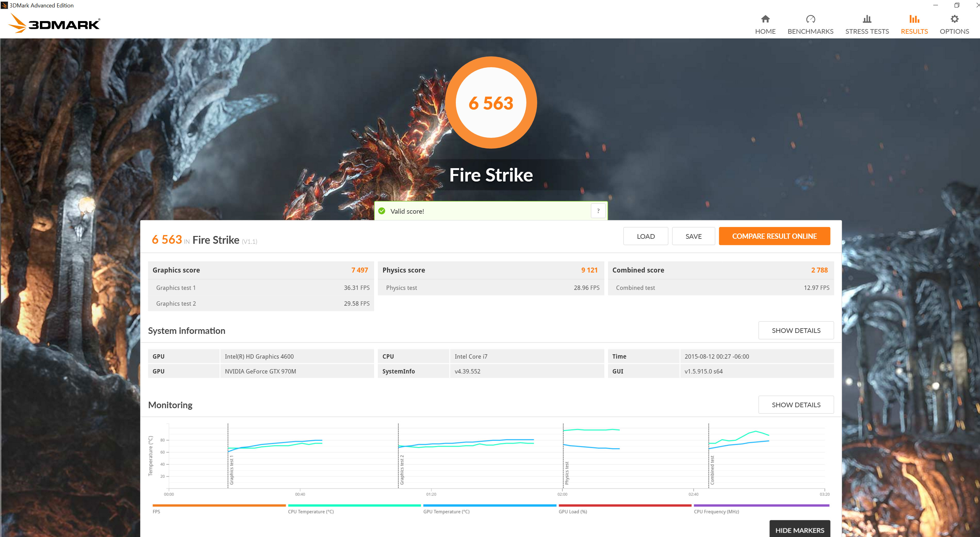This screenshot has width=980, height=537.
Task: Click the Home house icon
Action: point(765,19)
